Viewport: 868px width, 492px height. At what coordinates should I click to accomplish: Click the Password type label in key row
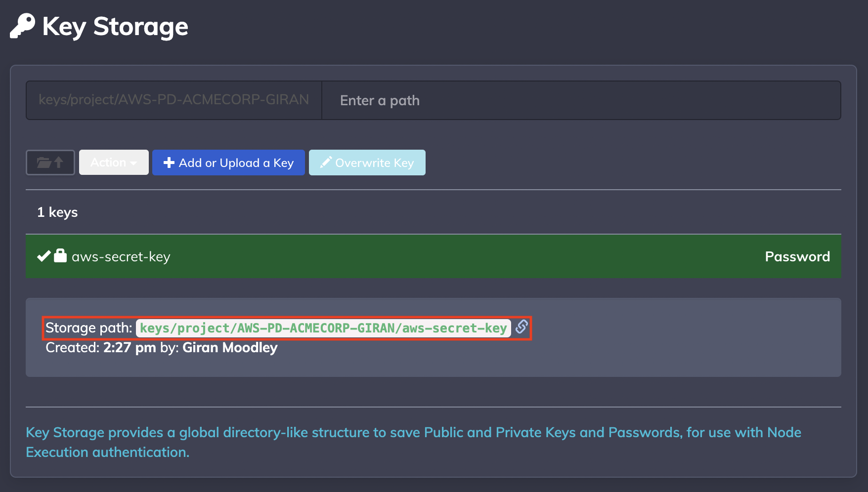tap(797, 256)
